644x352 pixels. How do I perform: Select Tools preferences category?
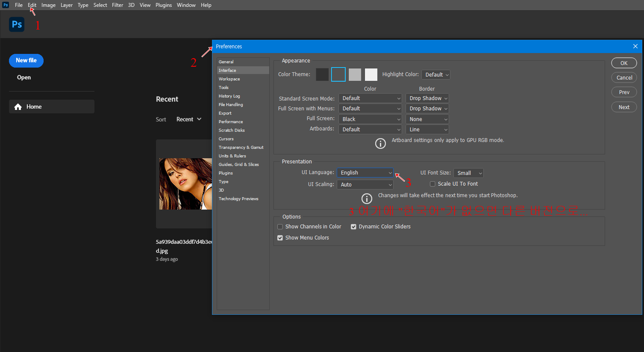click(x=243, y=87)
